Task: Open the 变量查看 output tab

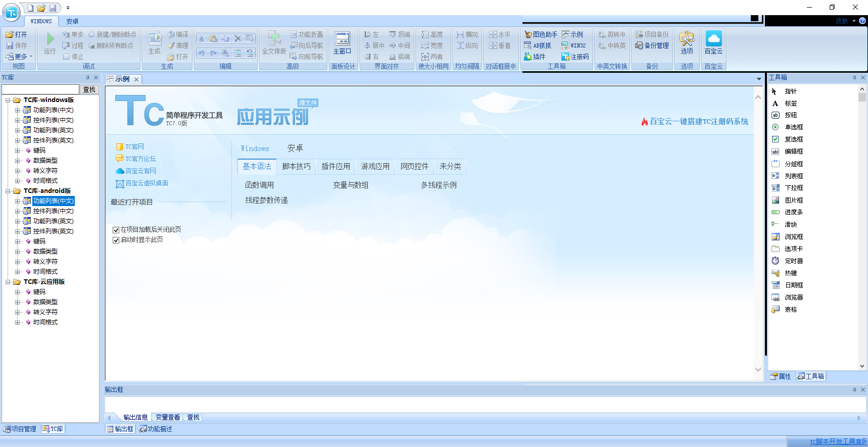Action: 168,417
